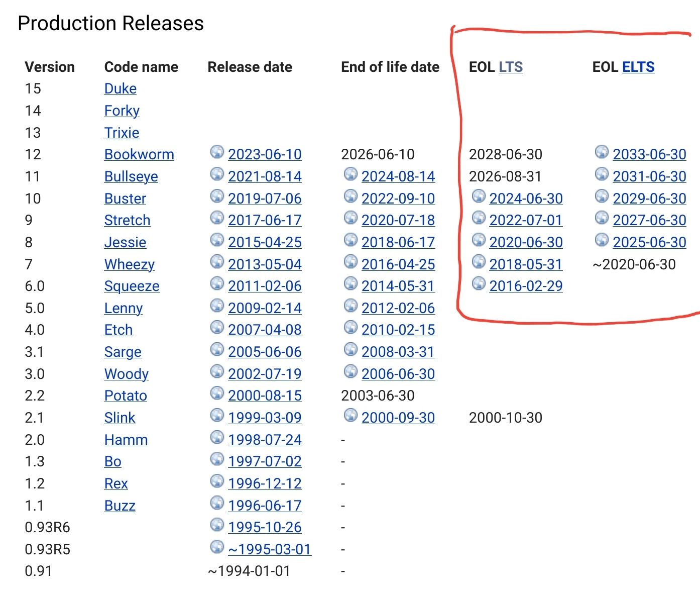Open the LTS link in column header
The image size is (700, 591).
pos(511,67)
